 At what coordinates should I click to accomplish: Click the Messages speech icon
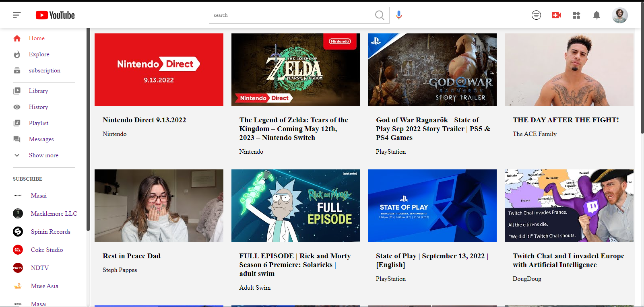tap(17, 139)
